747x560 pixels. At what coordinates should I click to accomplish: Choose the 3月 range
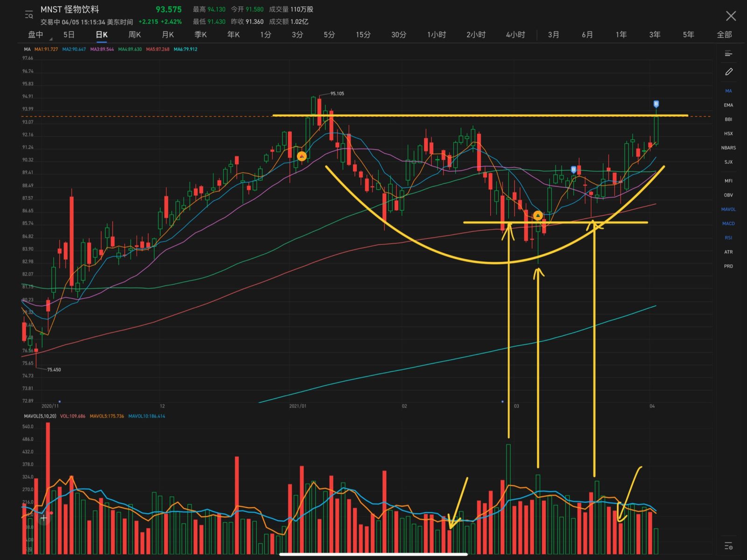[x=554, y=35]
